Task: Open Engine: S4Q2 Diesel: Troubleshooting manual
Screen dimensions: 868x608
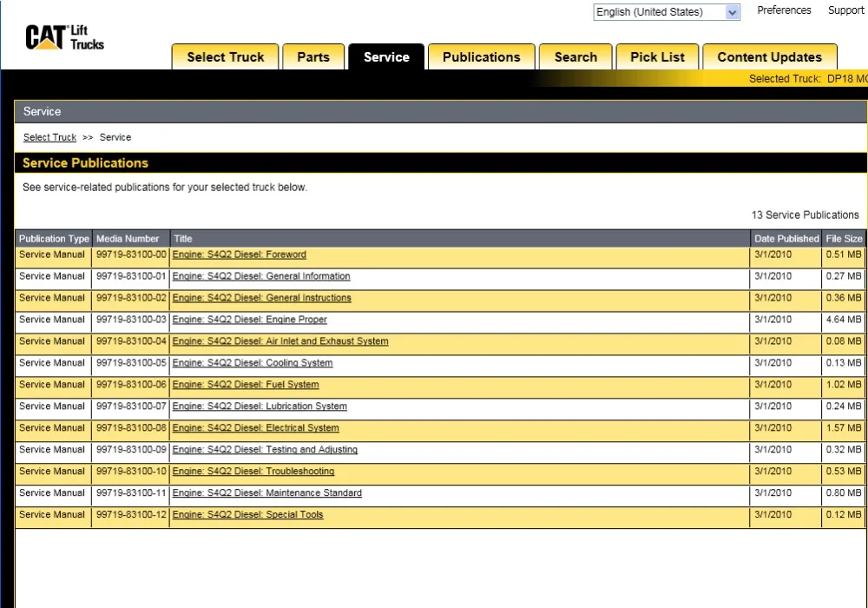Action: coord(253,472)
